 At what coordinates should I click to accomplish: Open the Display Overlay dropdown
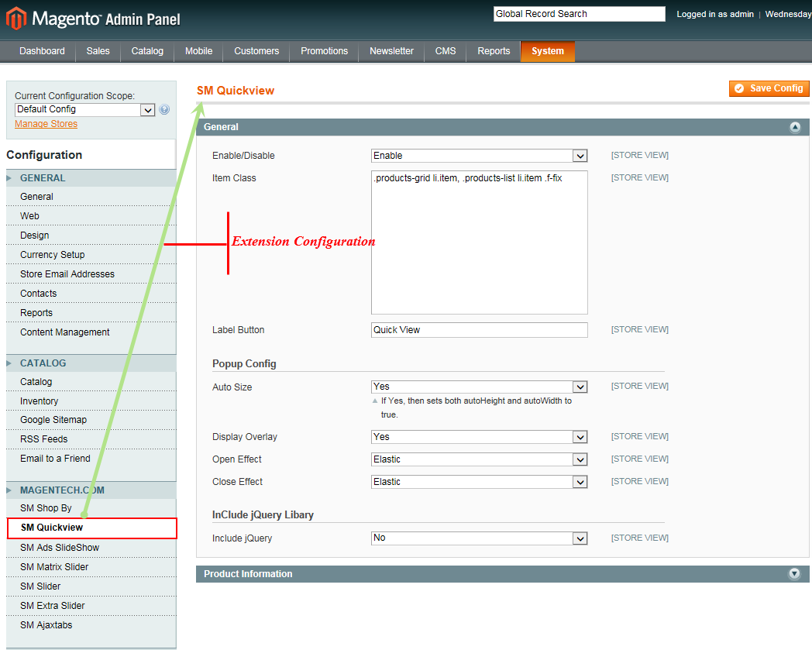(x=479, y=437)
